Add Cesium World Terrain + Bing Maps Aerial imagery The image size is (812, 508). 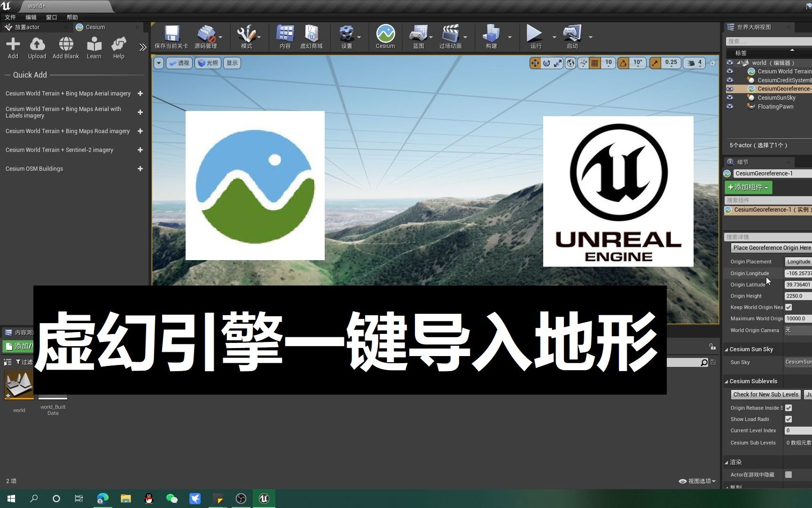(140, 94)
